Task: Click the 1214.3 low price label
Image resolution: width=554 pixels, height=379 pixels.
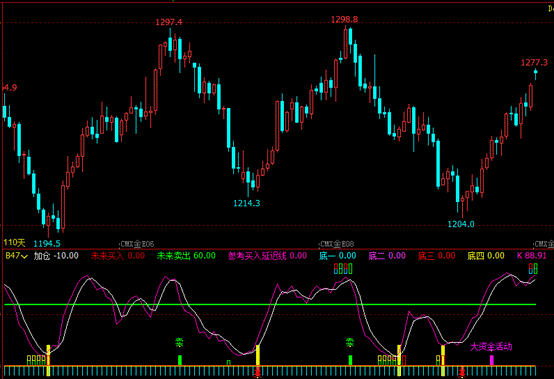Action: click(x=247, y=203)
